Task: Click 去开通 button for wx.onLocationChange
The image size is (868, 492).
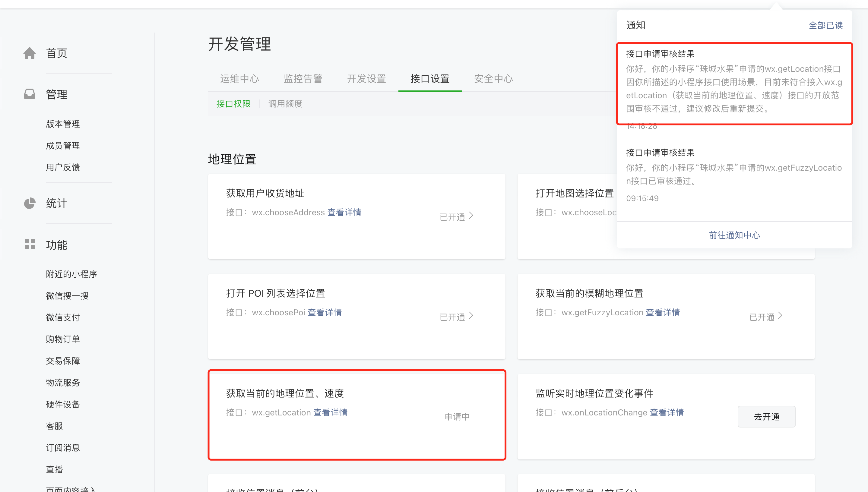Action: pyautogui.click(x=766, y=417)
